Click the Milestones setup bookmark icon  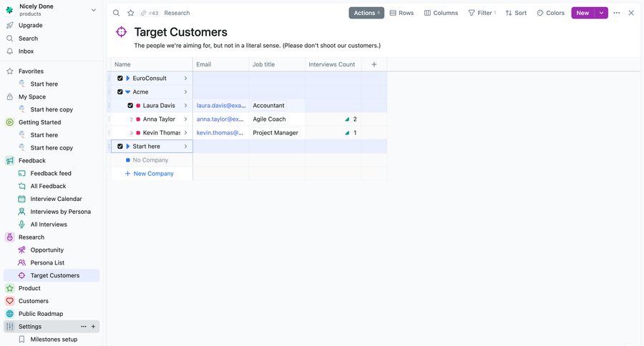tap(21, 340)
